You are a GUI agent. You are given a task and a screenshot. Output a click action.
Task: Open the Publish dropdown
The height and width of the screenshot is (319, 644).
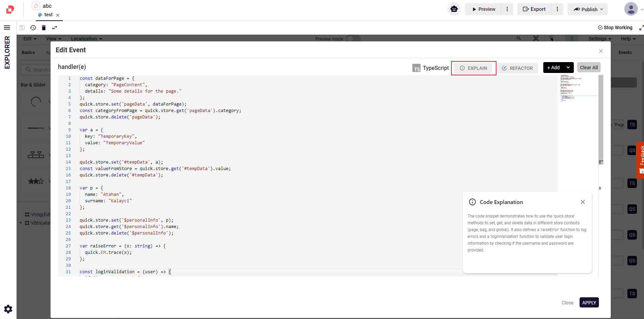[x=588, y=10]
